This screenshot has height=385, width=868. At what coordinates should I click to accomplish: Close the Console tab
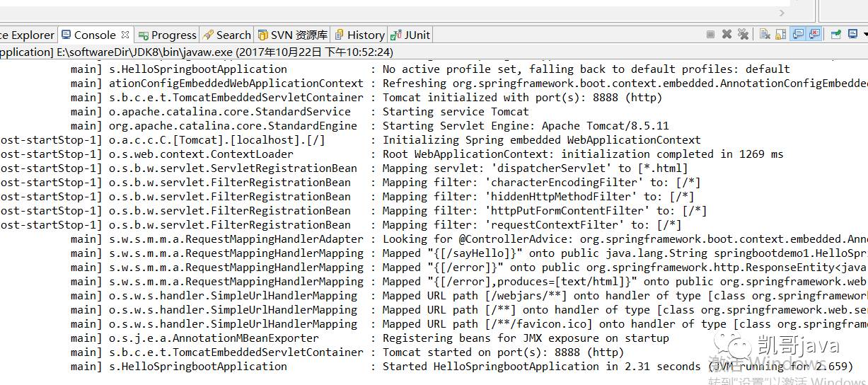pyautogui.click(x=125, y=35)
